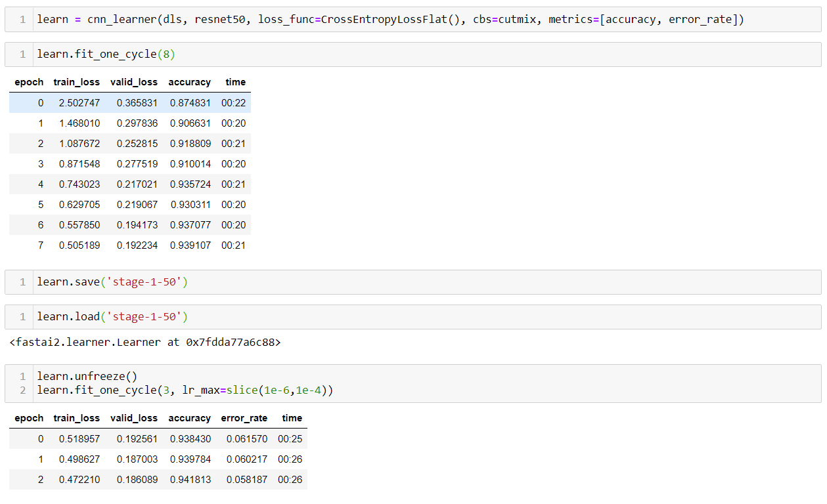827x504 pixels.
Task: Select valid_loss value 0.277519
Action: (x=137, y=164)
